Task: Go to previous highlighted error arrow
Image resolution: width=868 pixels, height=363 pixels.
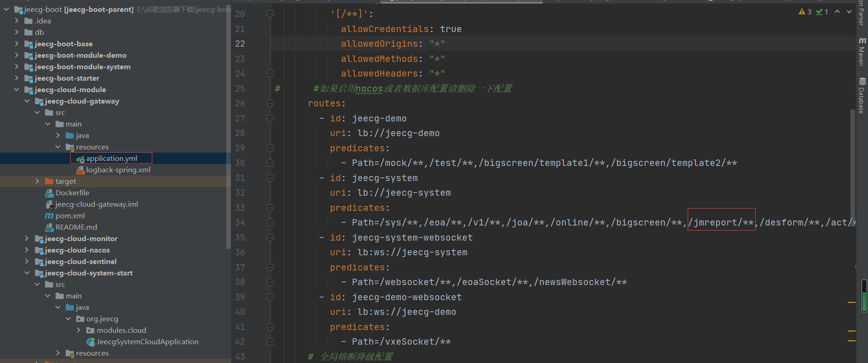Action: [837, 11]
